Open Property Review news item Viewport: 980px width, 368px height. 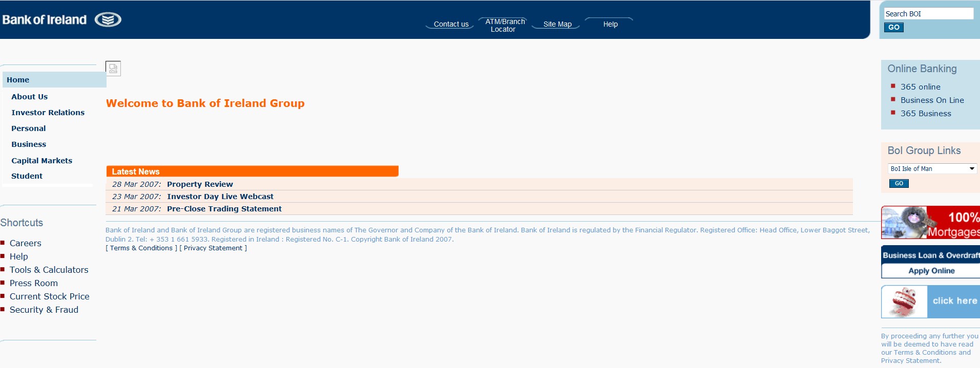[x=200, y=184]
